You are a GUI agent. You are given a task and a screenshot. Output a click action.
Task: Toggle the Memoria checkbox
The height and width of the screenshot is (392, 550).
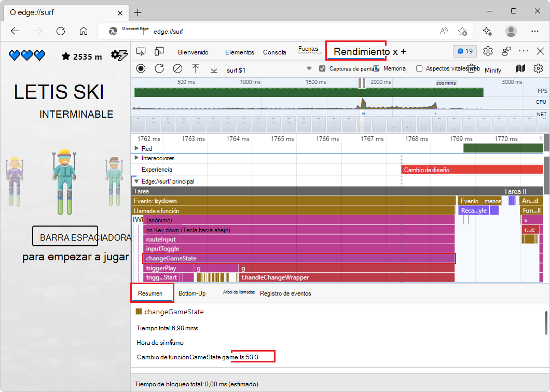coord(376,68)
